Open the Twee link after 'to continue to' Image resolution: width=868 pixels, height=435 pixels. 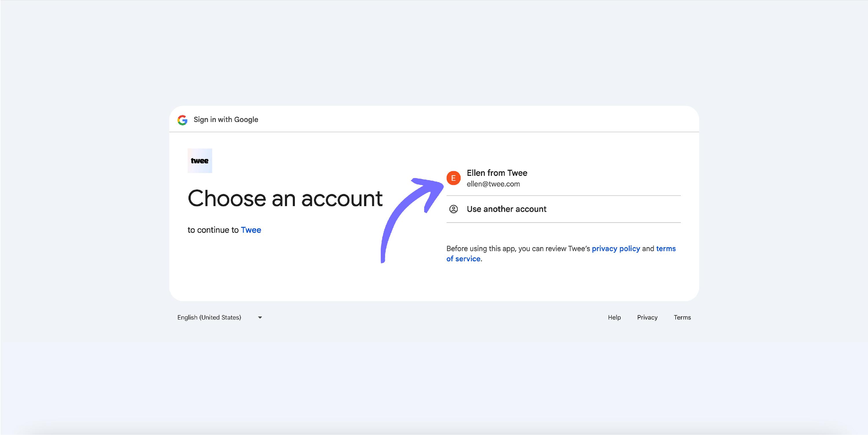point(251,230)
